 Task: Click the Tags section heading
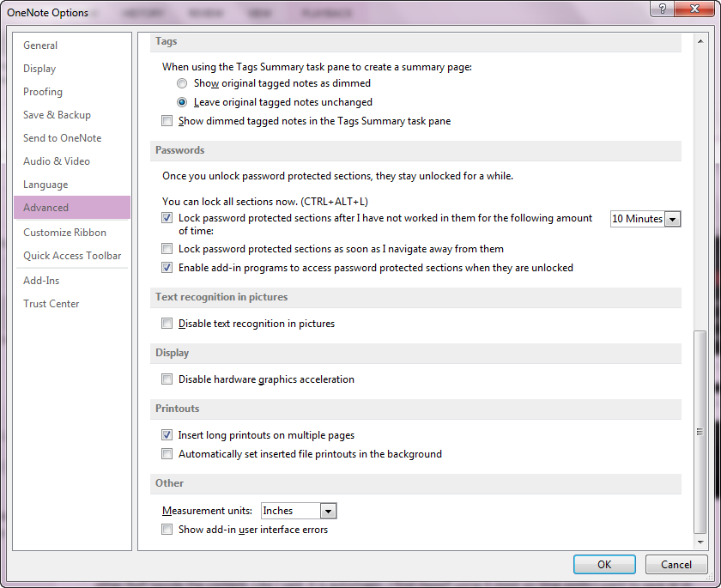[x=166, y=41]
